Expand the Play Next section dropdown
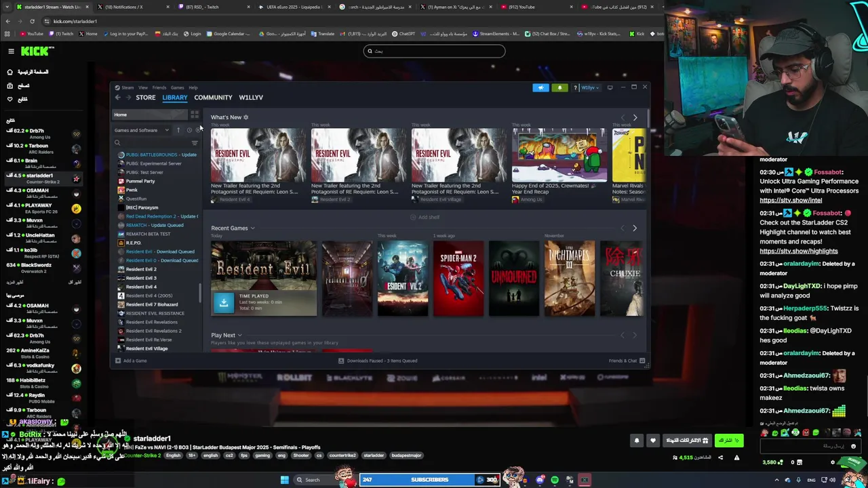Viewport: 868px width, 488px height. click(x=239, y=335)
